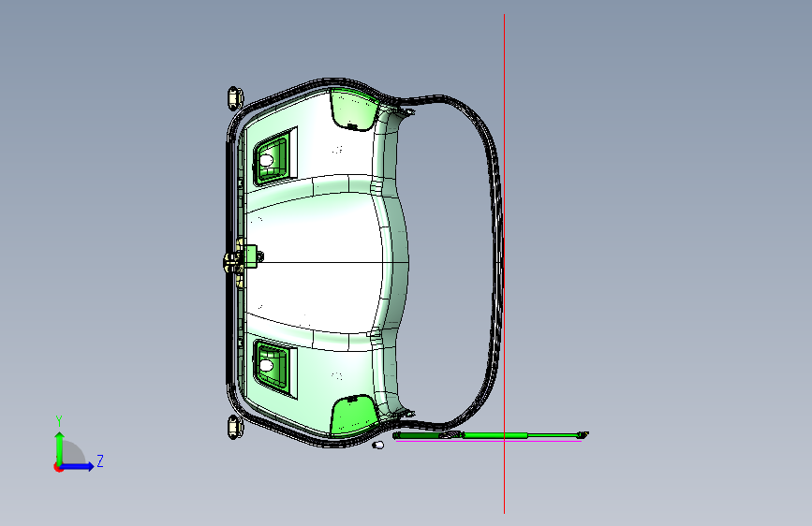Viewport: 812px width, 526px height.
Task: Click the green Y axis of the triad
Action: (x=60, y=447)
